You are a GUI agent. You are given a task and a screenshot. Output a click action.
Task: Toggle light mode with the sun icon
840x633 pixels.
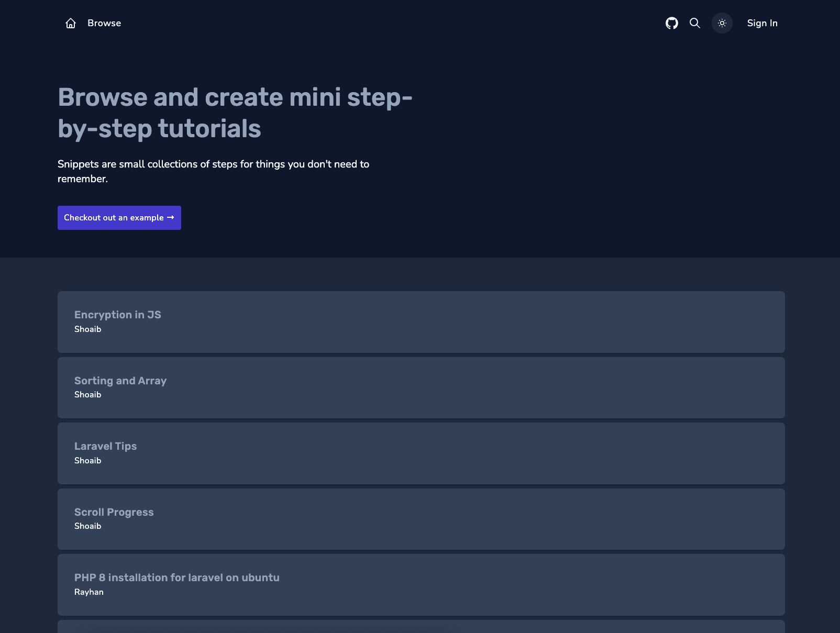coord(722,23)
